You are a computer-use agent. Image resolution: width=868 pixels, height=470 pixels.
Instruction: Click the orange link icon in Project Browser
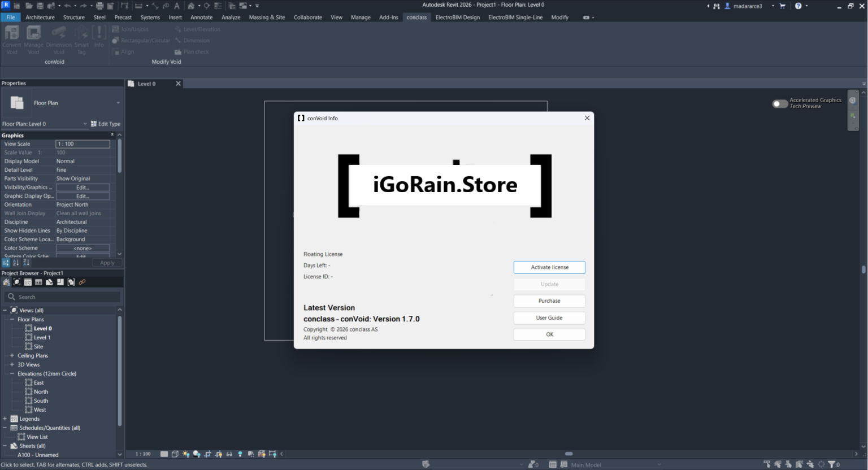pos(82,282)
